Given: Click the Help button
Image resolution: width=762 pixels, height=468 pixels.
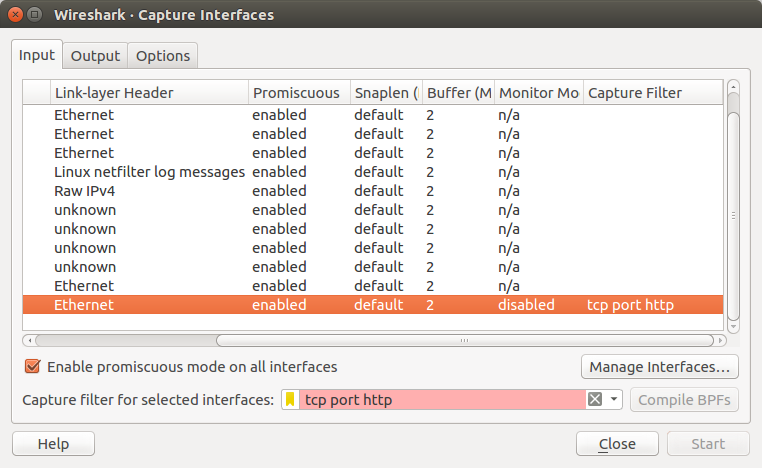Looking at the screenshot, I should coord(53,444).
